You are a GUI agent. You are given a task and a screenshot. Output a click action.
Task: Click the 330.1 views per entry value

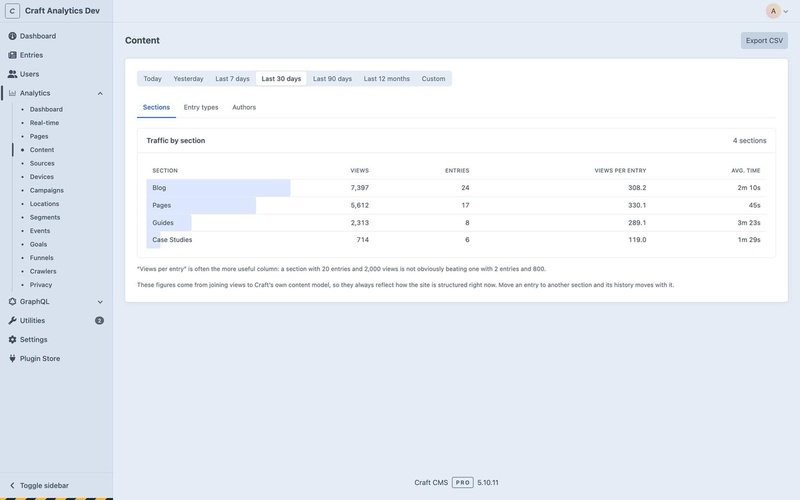tap(637, 205)
